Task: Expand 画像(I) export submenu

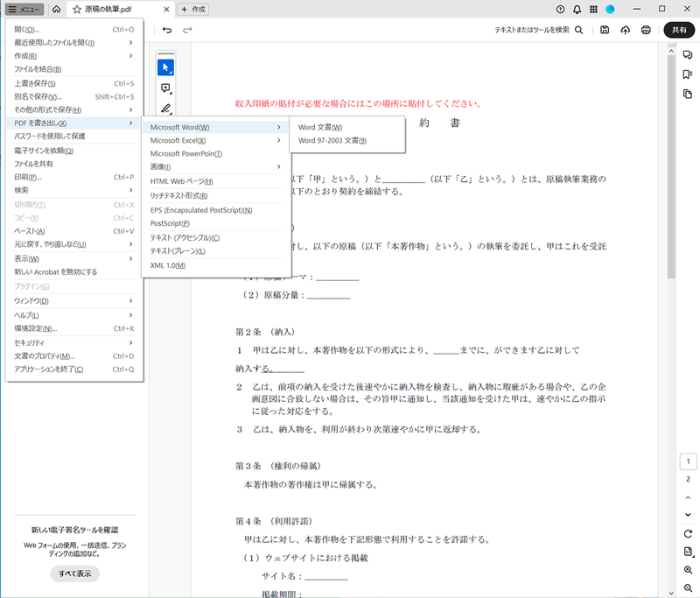Action: pyautogui.click(x=216, y=166)
